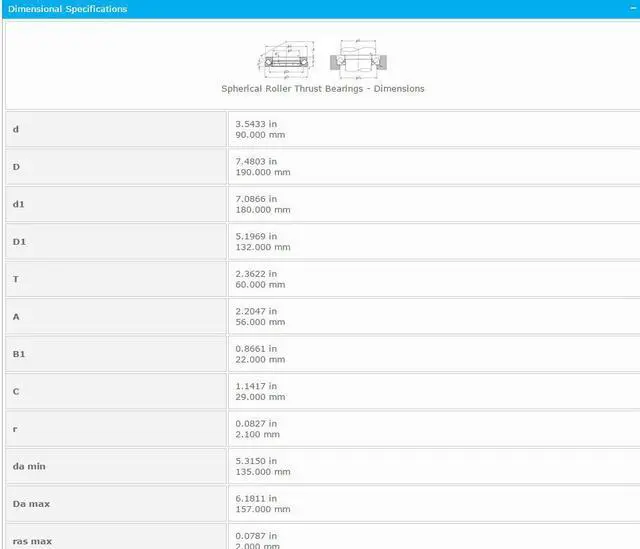Viewport: 640px width, 549px height.
Task: Select the value 90.000 mm
Action: [260, 135]
